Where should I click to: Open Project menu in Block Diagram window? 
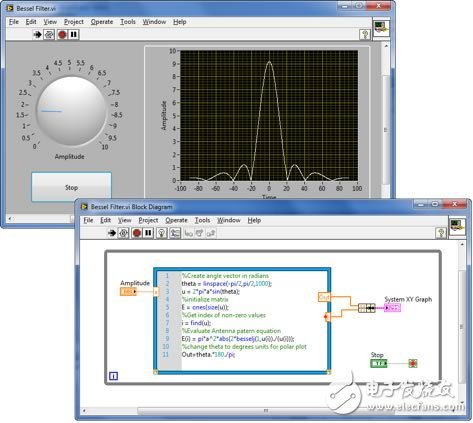point(148,220)
